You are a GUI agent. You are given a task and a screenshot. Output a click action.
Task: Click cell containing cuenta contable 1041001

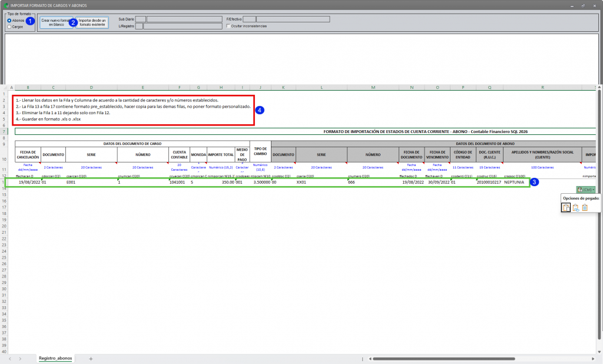coord(179,183)
